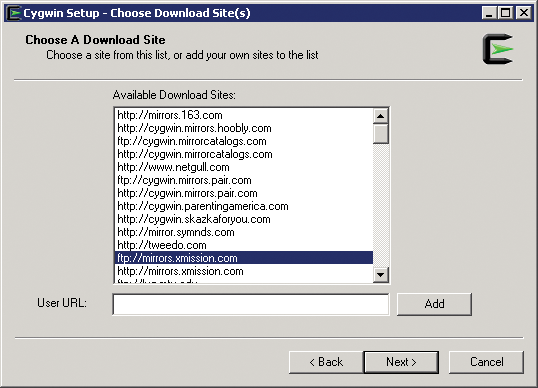
Task: Click into the User URL field
Action: point(251,304)
